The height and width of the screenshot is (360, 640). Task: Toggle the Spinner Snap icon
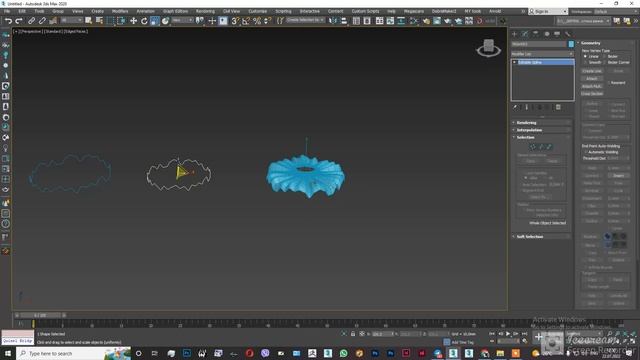[x=267, y=21]
